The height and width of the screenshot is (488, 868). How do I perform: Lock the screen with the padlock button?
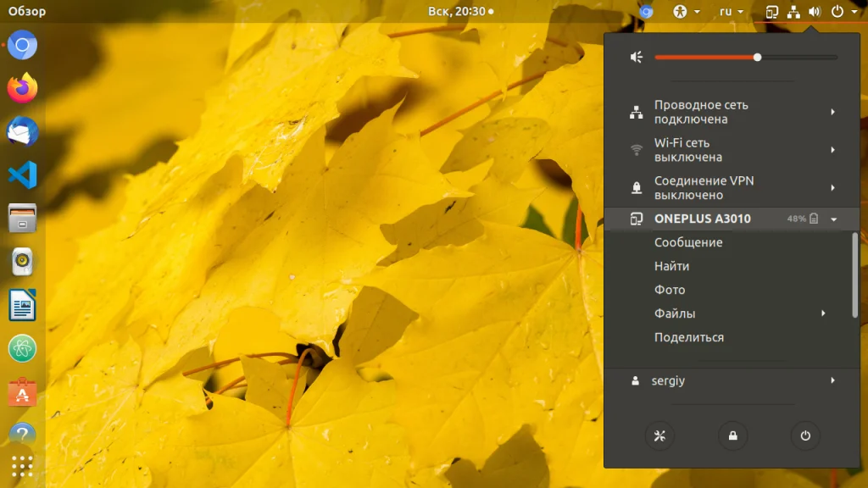[732, 436]
